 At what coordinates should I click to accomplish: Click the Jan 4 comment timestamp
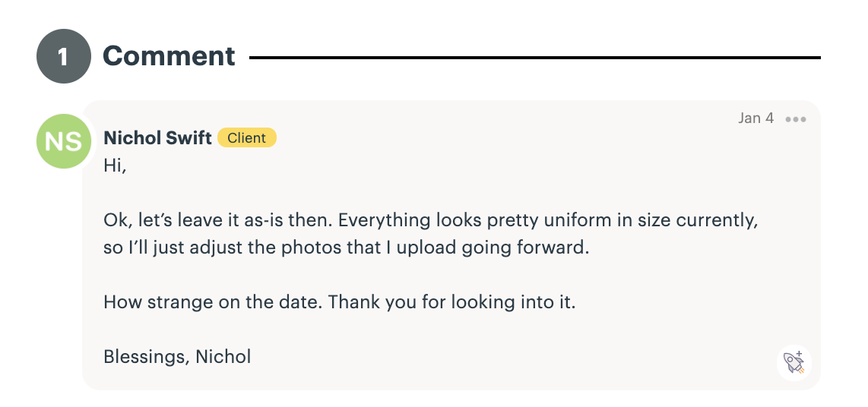coord(756,118)
